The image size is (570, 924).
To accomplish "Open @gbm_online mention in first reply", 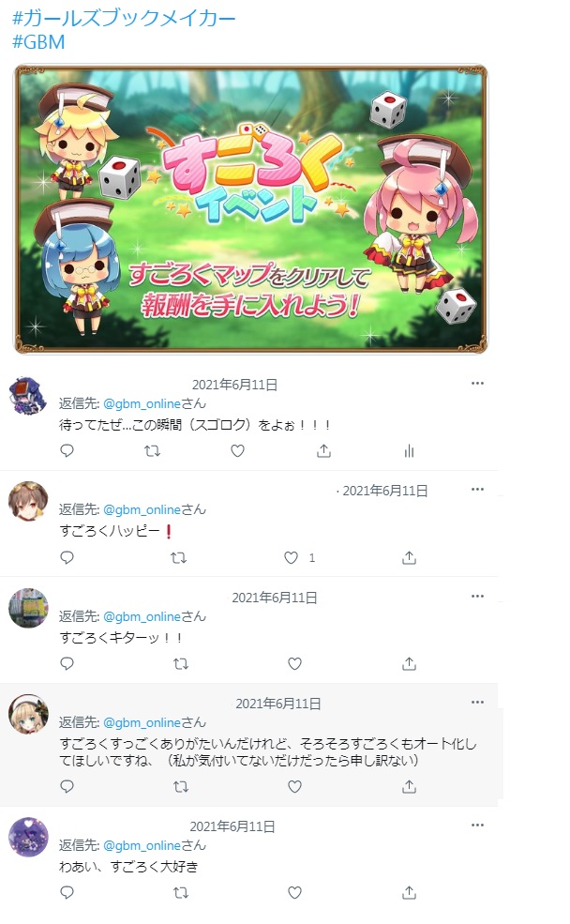I will 142,403.
